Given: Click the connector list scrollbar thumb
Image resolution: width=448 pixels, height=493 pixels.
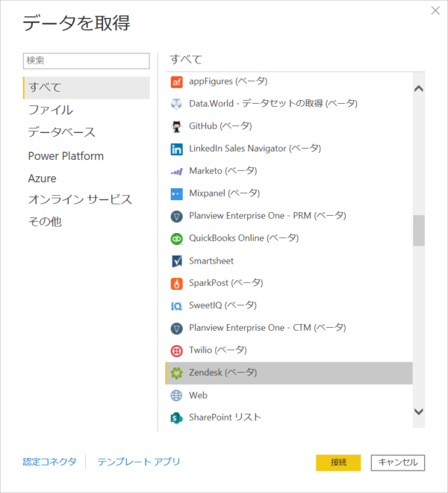Looking at the screenshot, I should (x=419, y=231).
